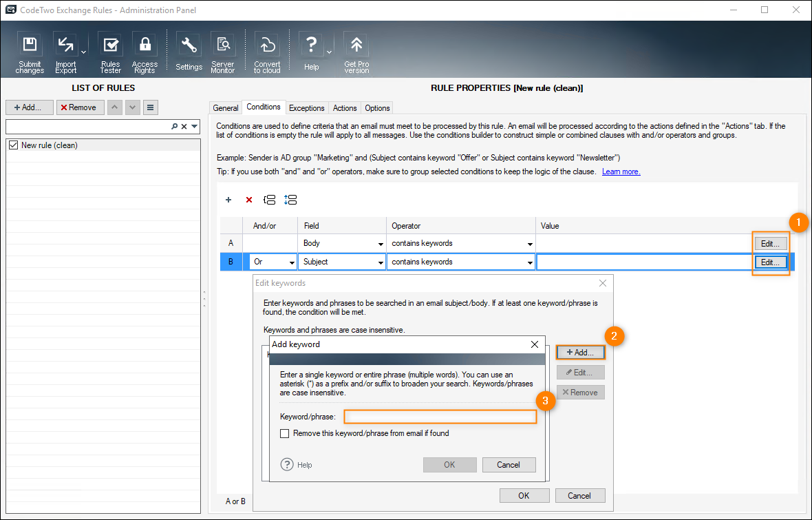
Task: Group the selected conditions
Action: click(269, 200)
